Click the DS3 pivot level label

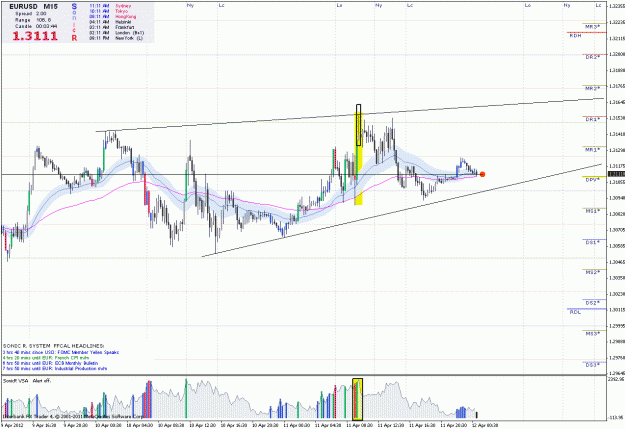(x=592, y=364)
